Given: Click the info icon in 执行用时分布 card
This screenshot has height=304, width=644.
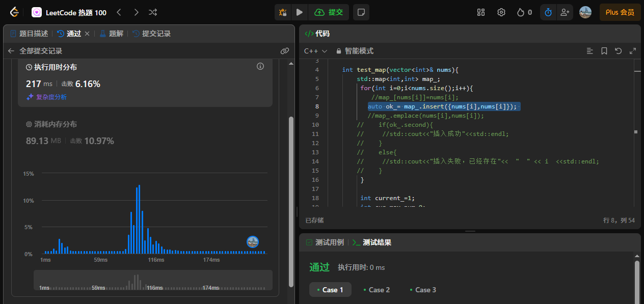Looking at the screenshot, I should click(x=260, y=66).
